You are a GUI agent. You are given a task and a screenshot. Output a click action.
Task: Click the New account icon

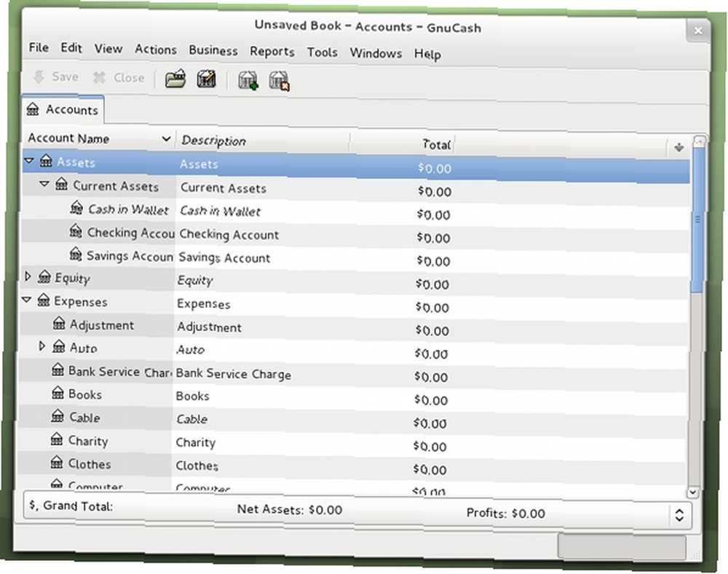point(248,81)
